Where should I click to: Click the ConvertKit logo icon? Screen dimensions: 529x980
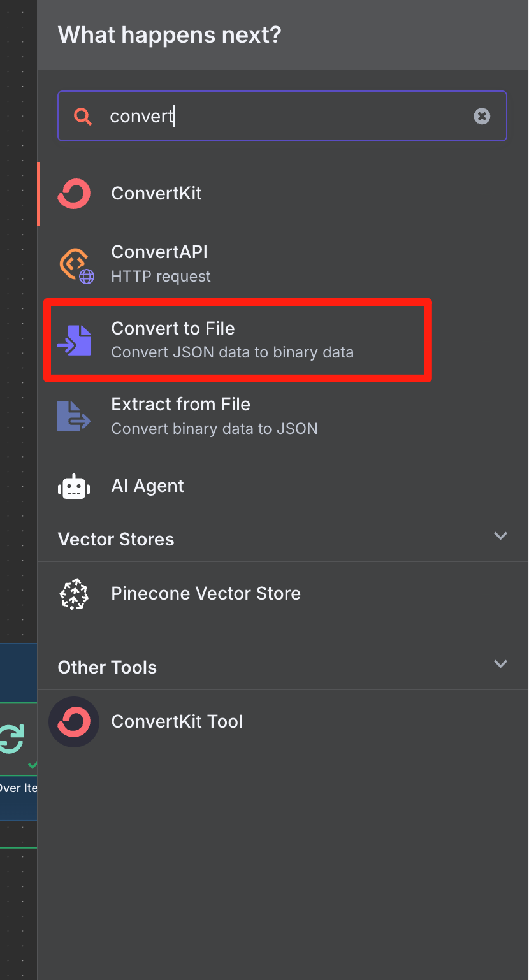74,194
